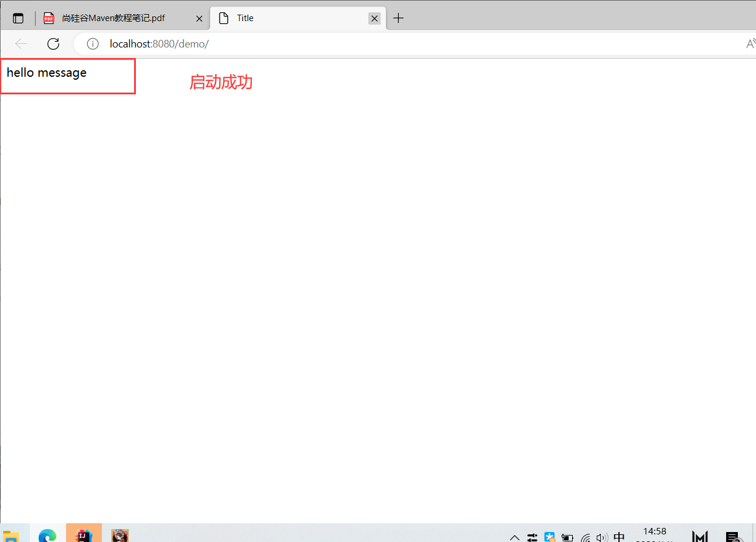This screenshot has height=542, width=756.
Task: Open the avatar app icon in taskbar
Action: coord(120,536)
